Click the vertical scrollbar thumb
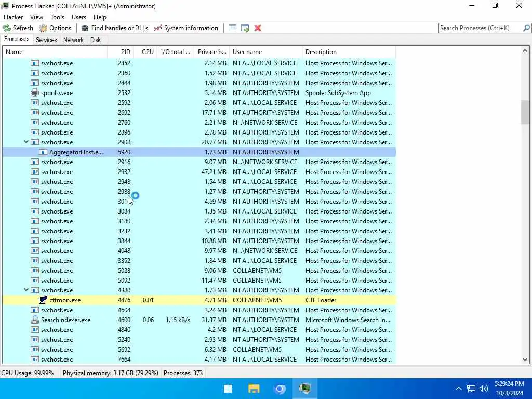The height and width of the screenshot is (399, 532). [525, 112]
